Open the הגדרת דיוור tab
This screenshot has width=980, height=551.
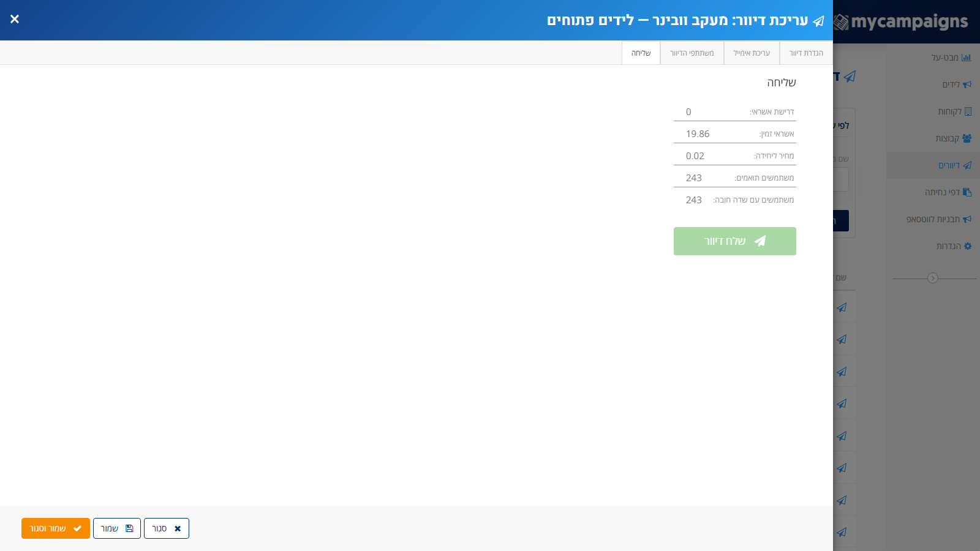pyautogui.click(x=806, y=53)
